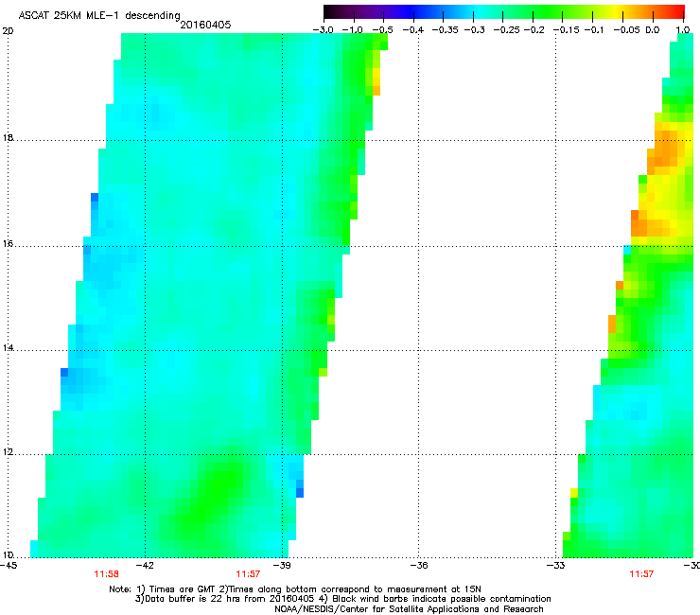Click the red 11:57 time near -30
The height and width of the screenshot is (615, 700).
click(x=641, y=574)
